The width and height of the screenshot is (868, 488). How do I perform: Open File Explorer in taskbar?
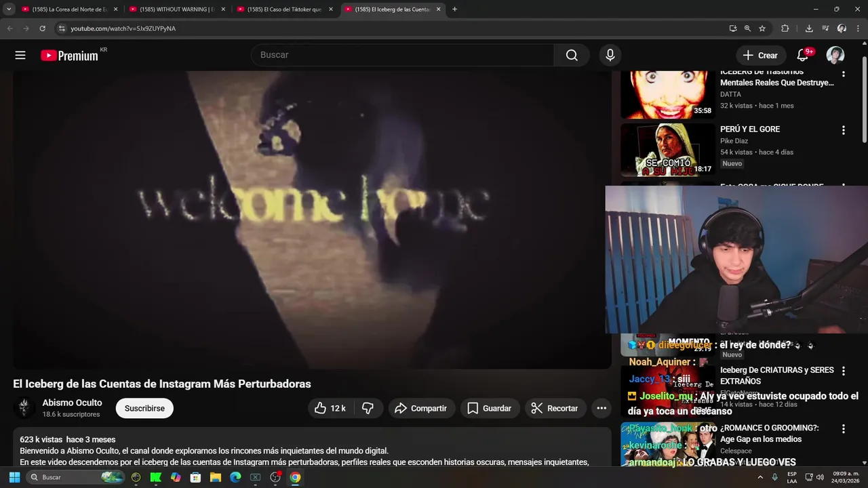pos(216,477)
